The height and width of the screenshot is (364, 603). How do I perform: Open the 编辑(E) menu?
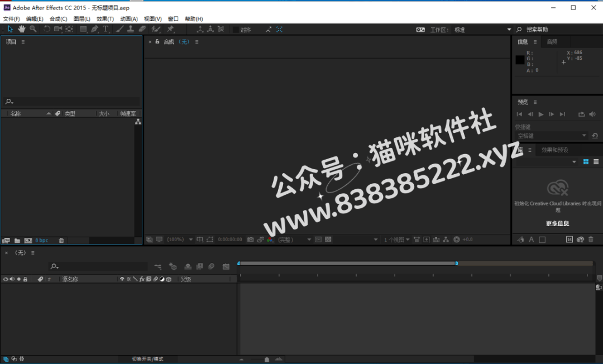coord(35,19)
